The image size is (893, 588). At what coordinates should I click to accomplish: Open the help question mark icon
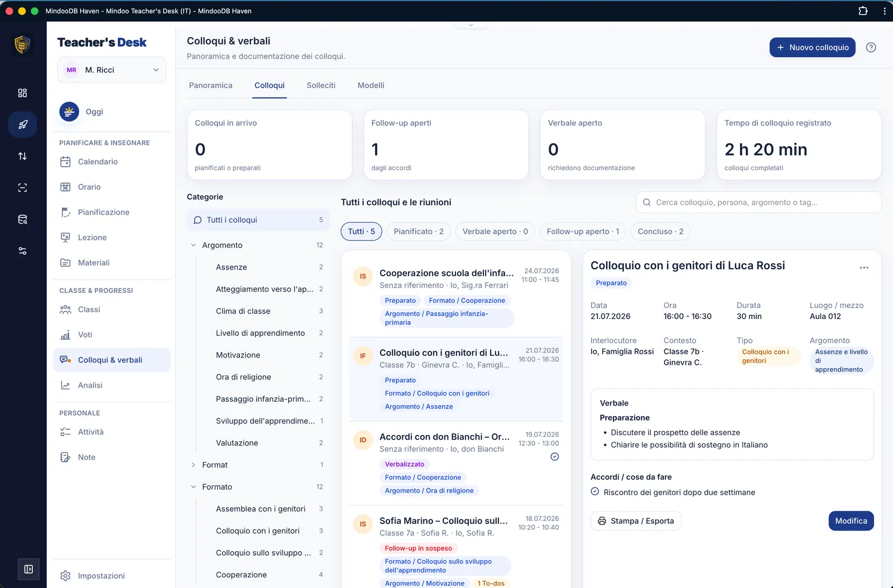tap(871, 47)
